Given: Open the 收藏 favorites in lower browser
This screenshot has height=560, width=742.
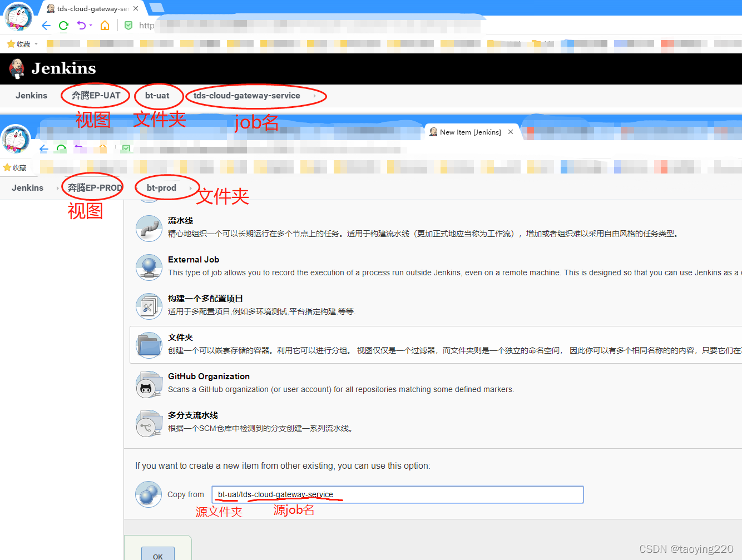Looking at the screenshot, I should click(15, 167).
